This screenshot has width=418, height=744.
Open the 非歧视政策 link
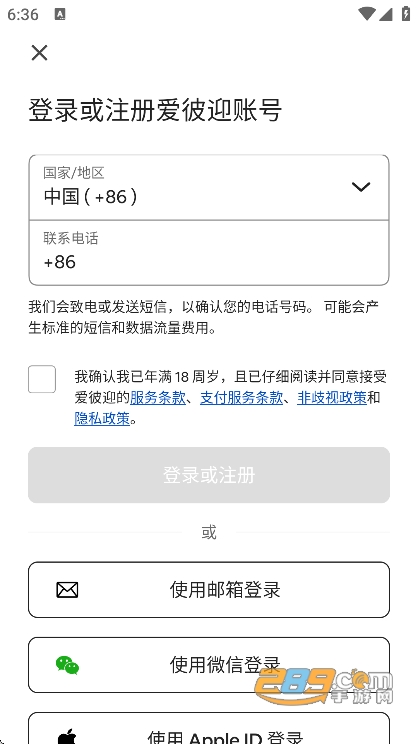click(x=332, y=398)
